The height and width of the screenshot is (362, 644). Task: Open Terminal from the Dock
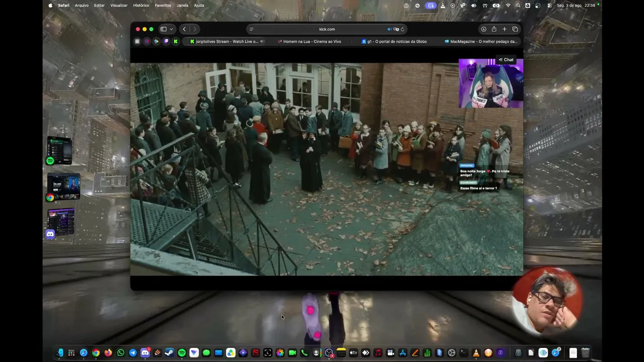tap(464, 353)
